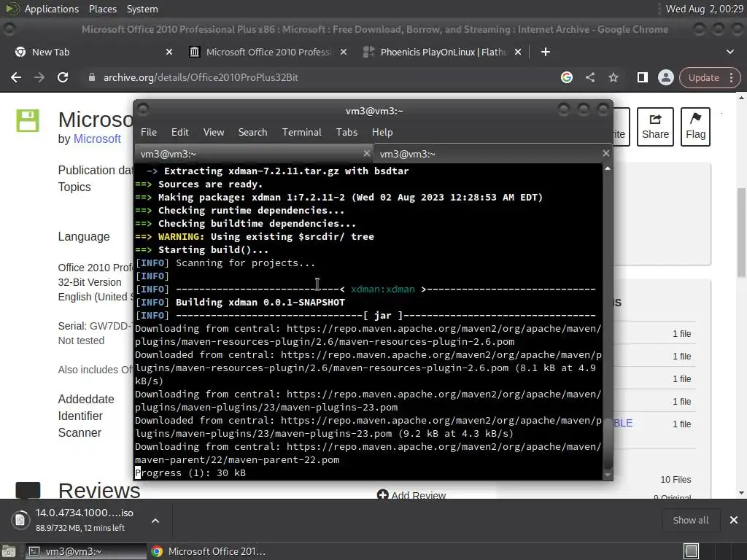Open the terminal File menu
The image size is (747, 560).
(149, 133)
